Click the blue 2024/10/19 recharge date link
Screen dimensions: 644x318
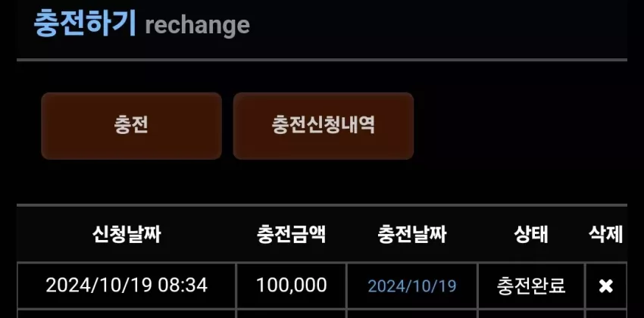pyautogui.click(x=412, y=286)
